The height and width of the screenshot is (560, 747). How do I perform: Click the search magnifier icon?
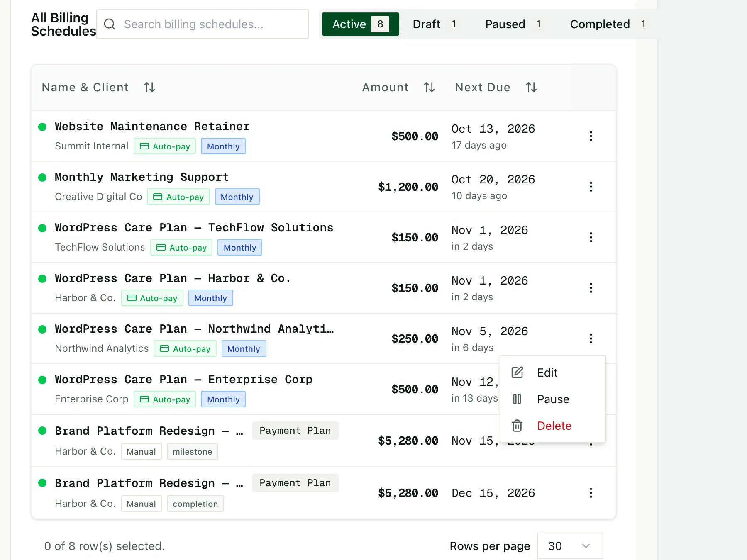click(110, 24)
